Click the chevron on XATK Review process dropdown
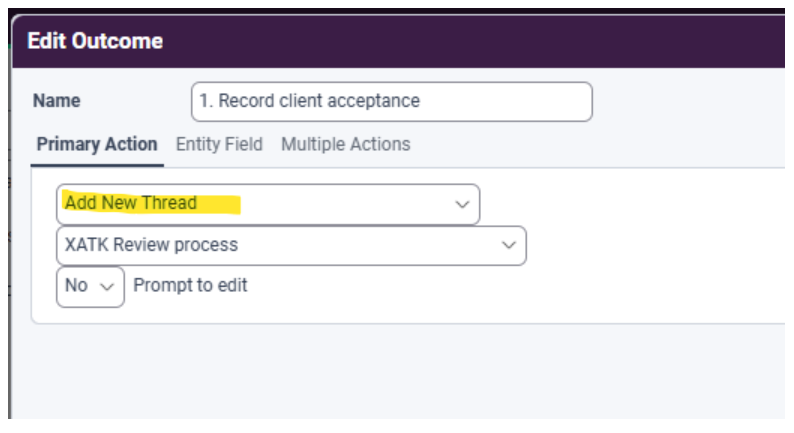This screenshot has width=794, height=433. [508, 246]
